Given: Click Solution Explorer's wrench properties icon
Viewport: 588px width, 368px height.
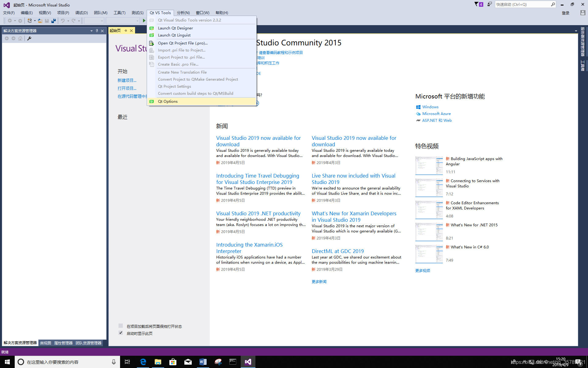Looking at the screenshot, I should [x=29, y=38].
